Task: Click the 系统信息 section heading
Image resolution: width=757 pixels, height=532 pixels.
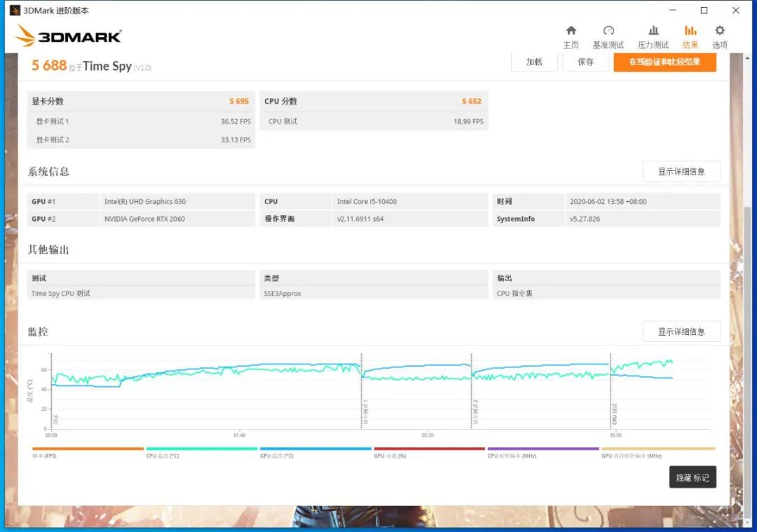Action: pyautogui.click(x=48, y=172)
